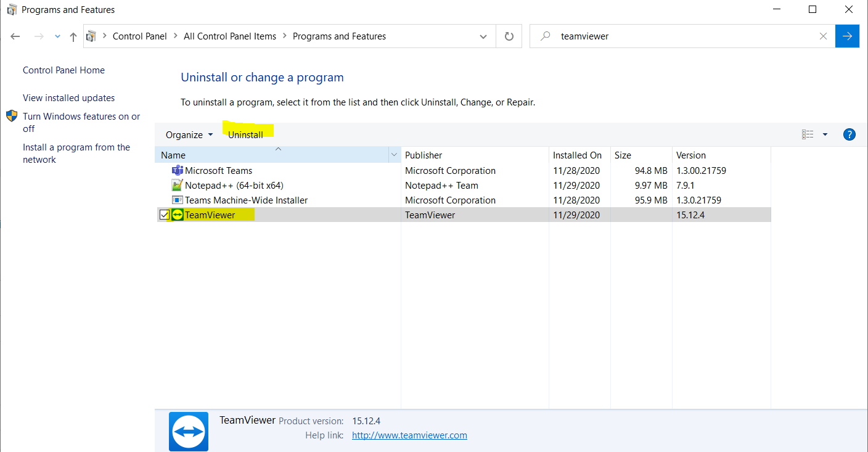
Task: Open View installed updates link
Action: (x=68, y=98)
